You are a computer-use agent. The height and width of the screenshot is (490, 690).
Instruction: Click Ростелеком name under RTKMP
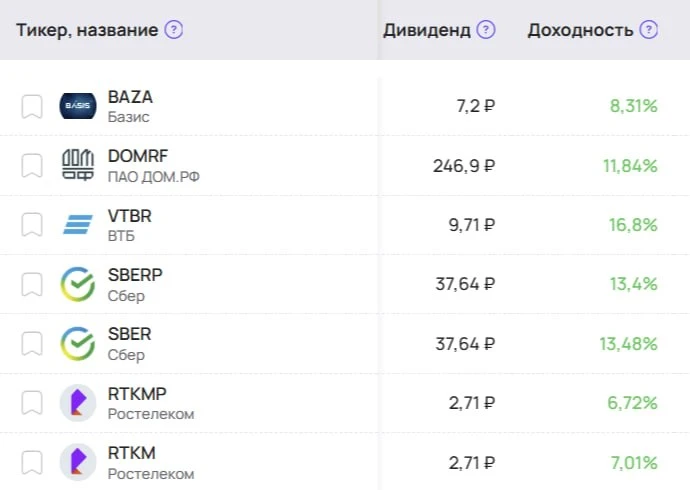(151, 414)
